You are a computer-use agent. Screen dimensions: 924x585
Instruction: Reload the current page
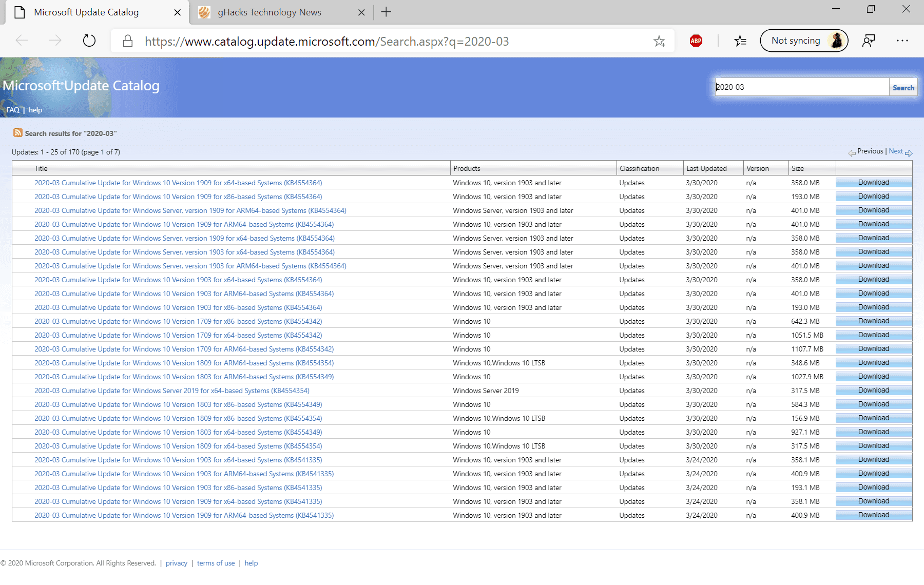89,41
